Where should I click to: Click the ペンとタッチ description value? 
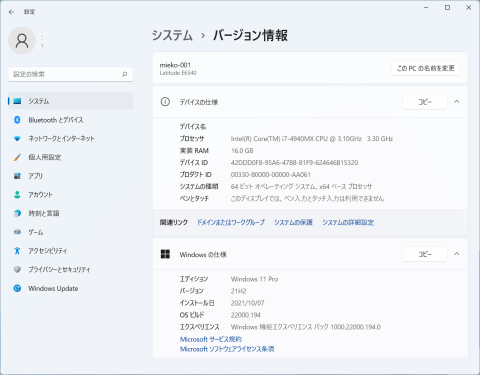[307, 199]
